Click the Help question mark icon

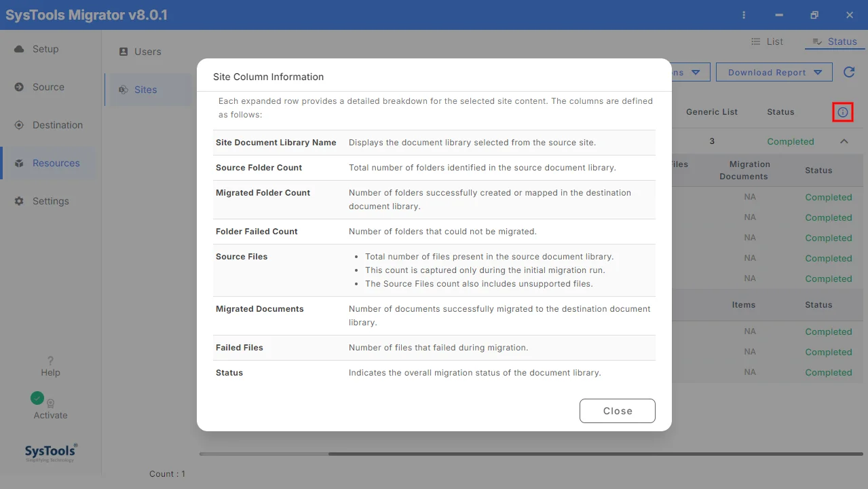[50, 361]
